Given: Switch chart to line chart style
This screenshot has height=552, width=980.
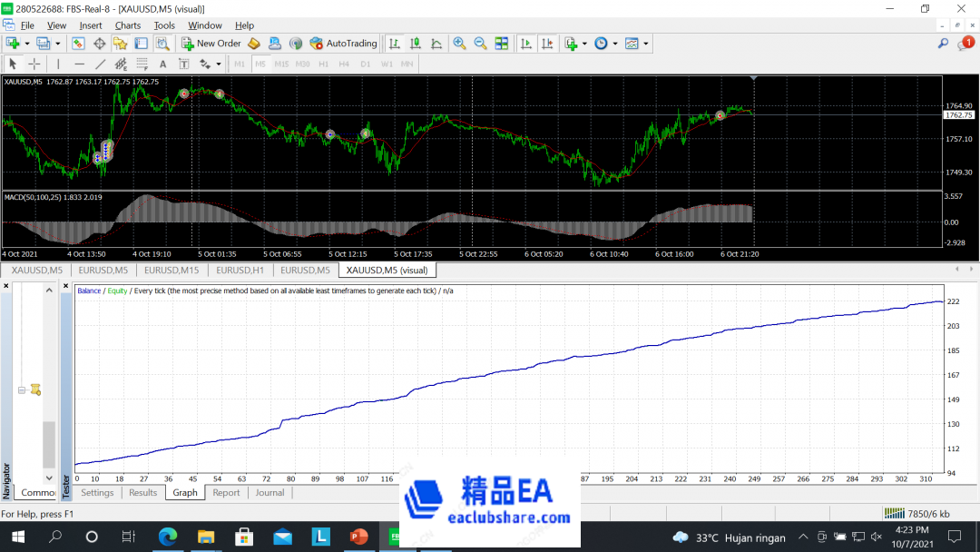Looking at the screenshot, I should coord(436,44).
